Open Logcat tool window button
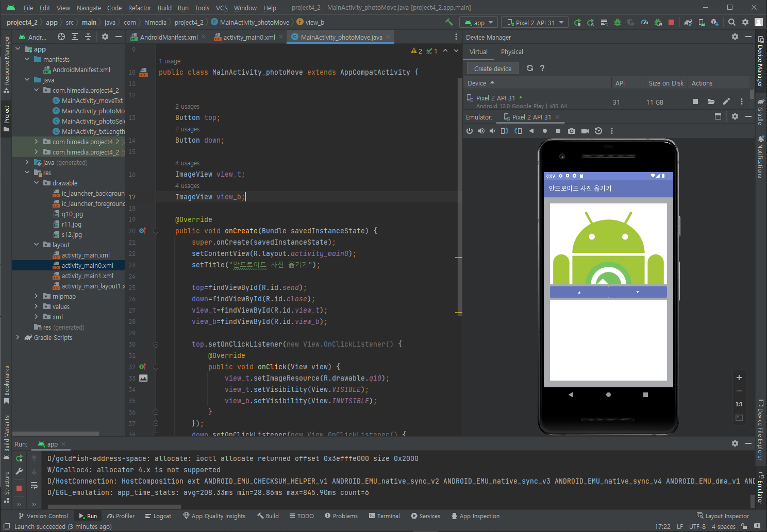The image size is (767, 532). coord(158,516)
